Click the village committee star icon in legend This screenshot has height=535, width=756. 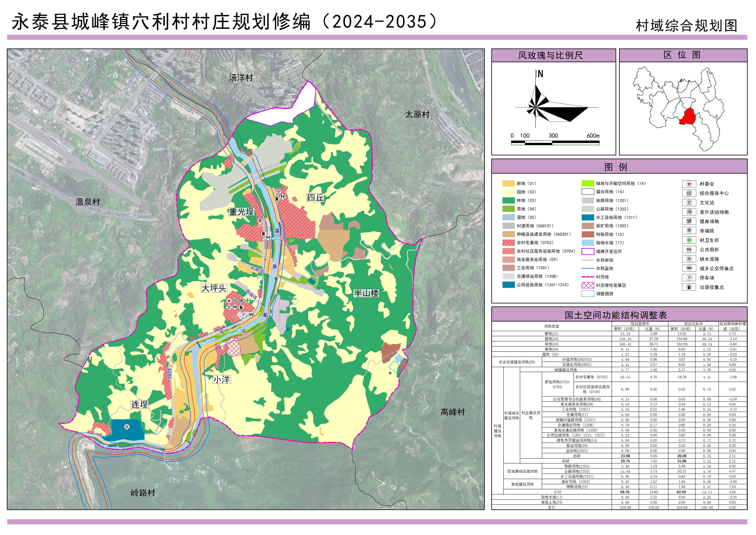click(689, 184)
